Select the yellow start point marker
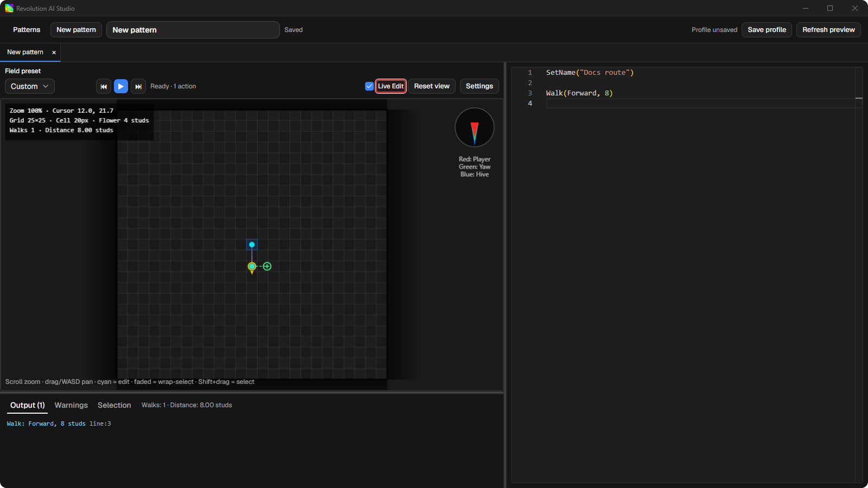868x488 pixels. (252, 266)
